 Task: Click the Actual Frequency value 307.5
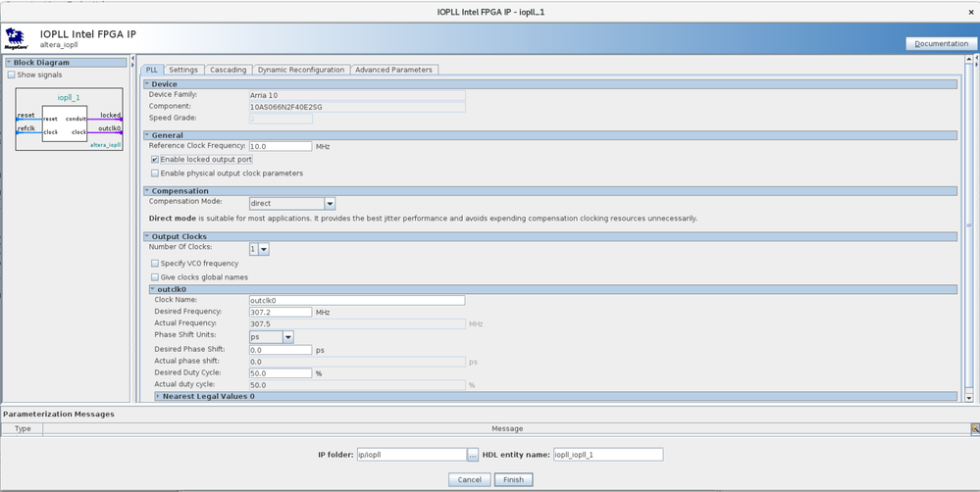[x=357, y=324]
